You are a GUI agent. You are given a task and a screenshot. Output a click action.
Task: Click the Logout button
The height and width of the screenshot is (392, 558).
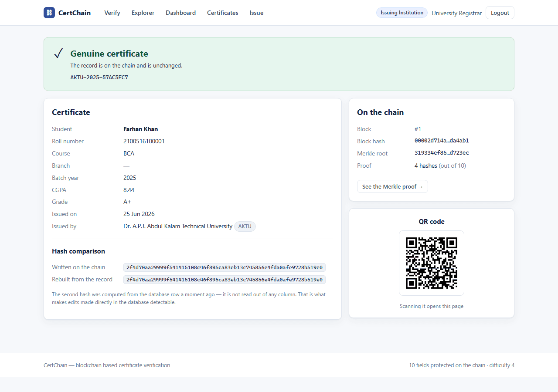tap(500, 13)
